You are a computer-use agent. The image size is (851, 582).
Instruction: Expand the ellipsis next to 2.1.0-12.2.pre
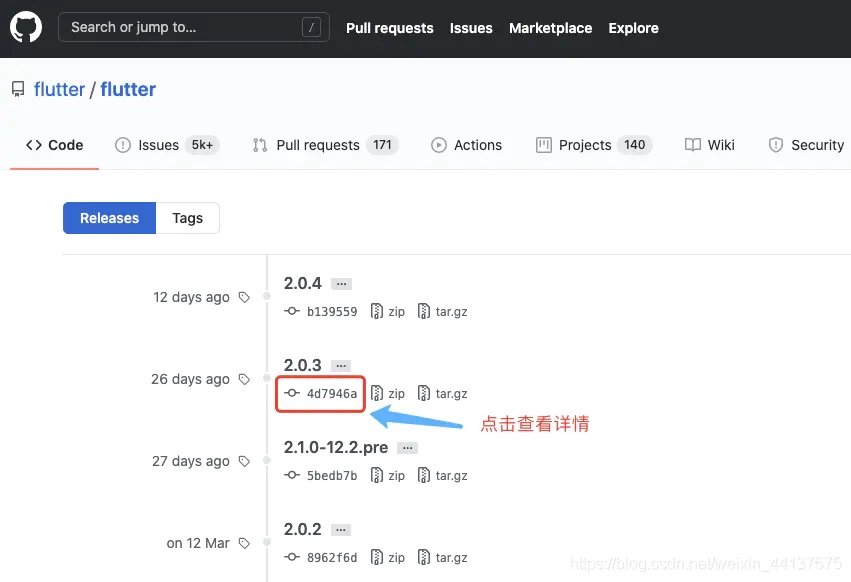pyautogui.click(x=408, y=448)
